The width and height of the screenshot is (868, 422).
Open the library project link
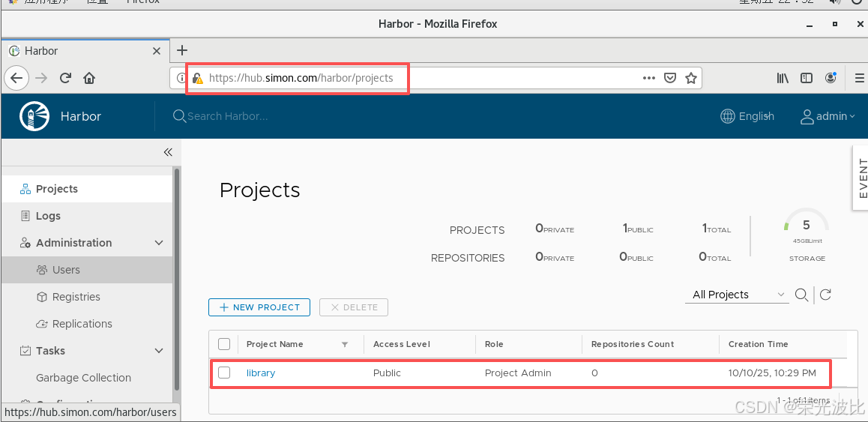point(261,373)
